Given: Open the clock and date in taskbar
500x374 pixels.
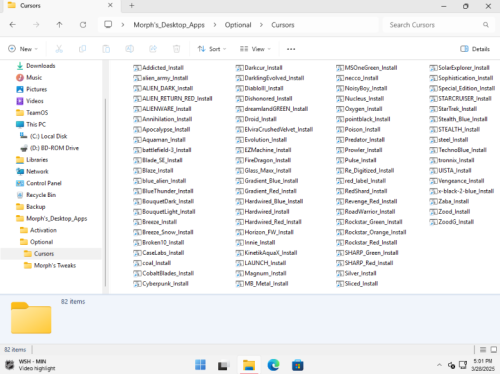Looking at the screenshot, I should click(x=483, y=365).
